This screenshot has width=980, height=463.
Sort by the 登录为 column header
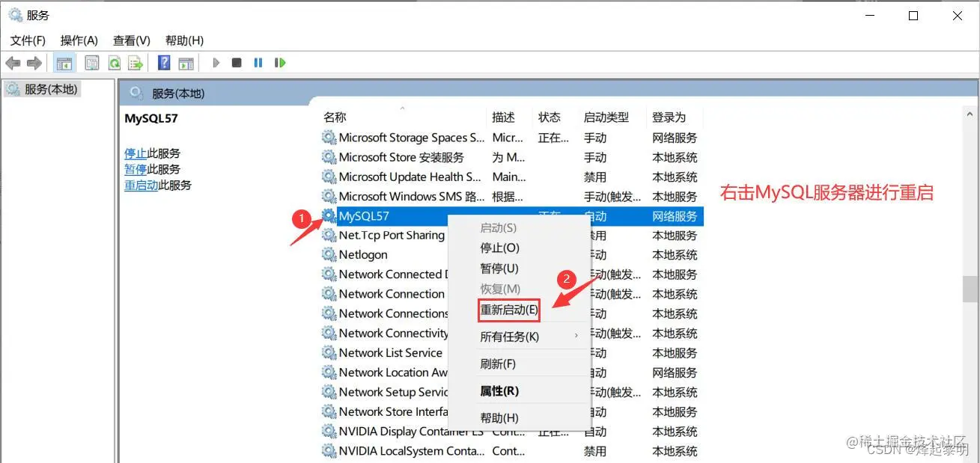(x=669, y=117)
